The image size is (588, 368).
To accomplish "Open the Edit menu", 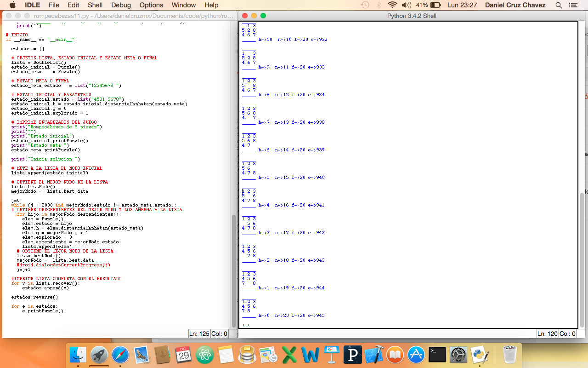I will pos(73,5).
